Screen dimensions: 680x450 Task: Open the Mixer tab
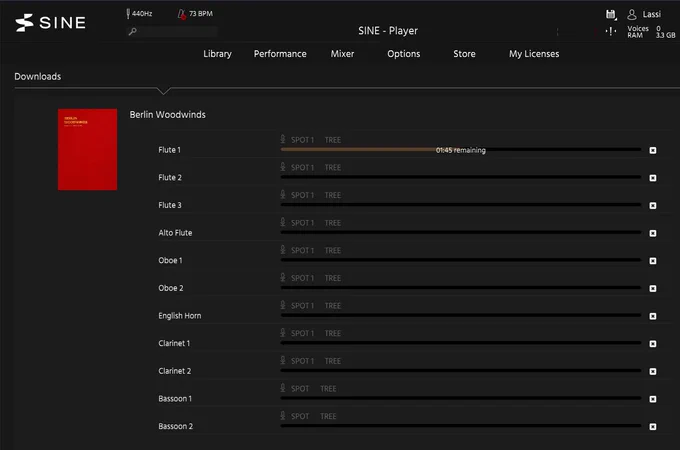tap(343, 54)
